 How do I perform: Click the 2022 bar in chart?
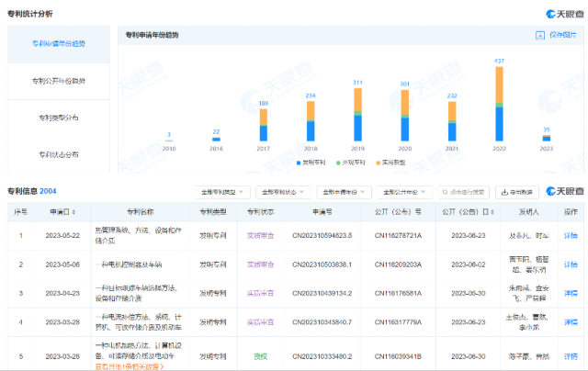point(499,104)
